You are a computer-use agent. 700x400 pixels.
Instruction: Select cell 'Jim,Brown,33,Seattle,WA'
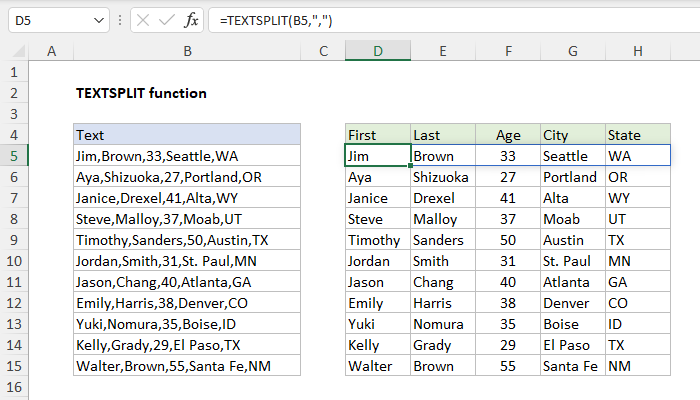(187, 156)
